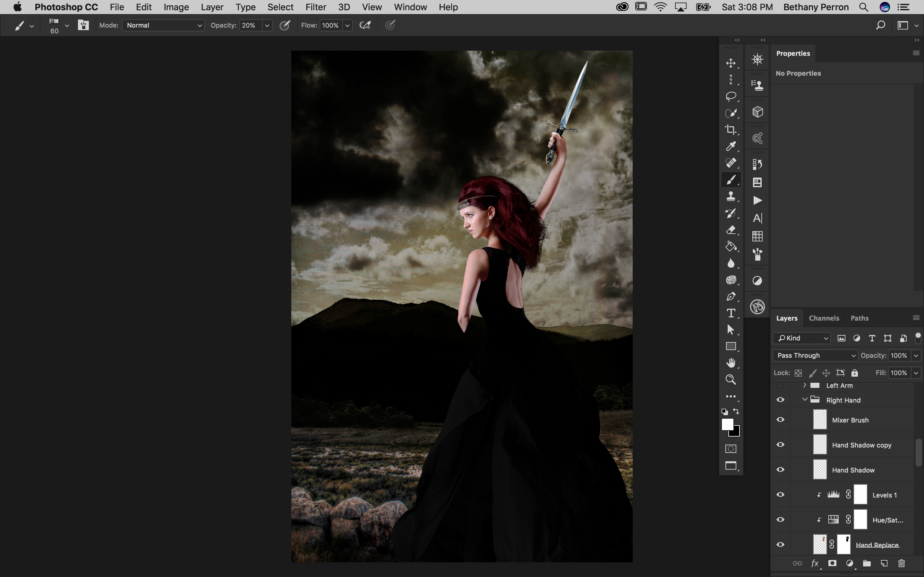Select the Eraser tool
Image resolution: width=924 pixels, height=577 pixels.
tap(731, 229)
